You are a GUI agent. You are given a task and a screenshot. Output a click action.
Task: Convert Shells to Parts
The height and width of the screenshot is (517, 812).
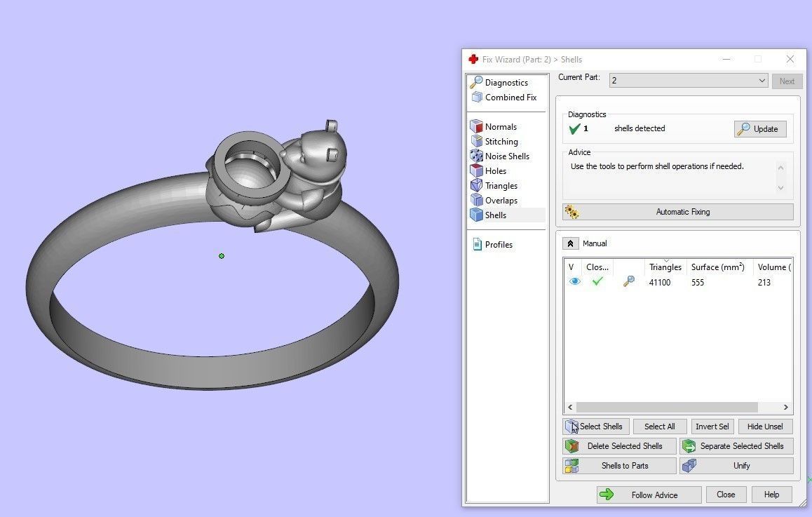[x=619, y=466]
